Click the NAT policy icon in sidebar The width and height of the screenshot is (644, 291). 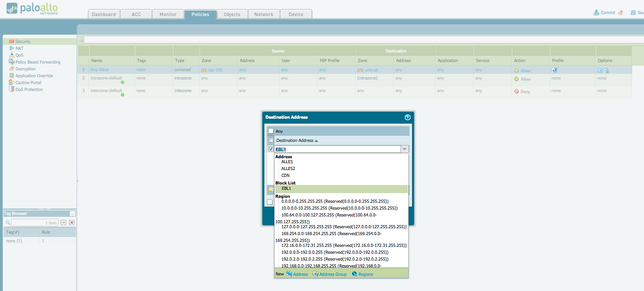[x=11, y=48]
